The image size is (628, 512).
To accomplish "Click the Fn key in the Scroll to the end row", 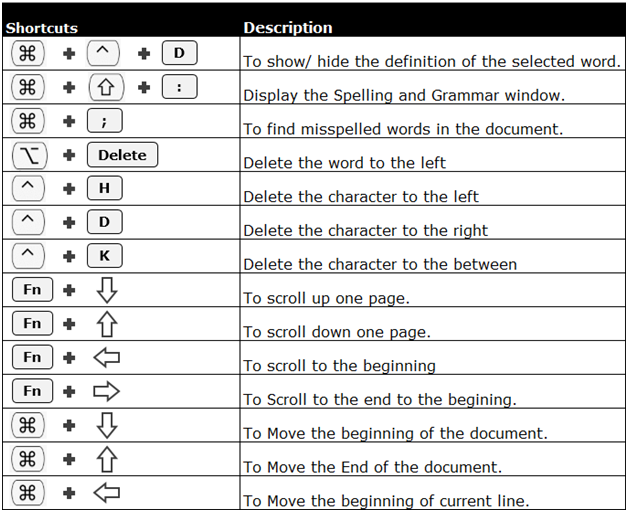I will (32, 391).
